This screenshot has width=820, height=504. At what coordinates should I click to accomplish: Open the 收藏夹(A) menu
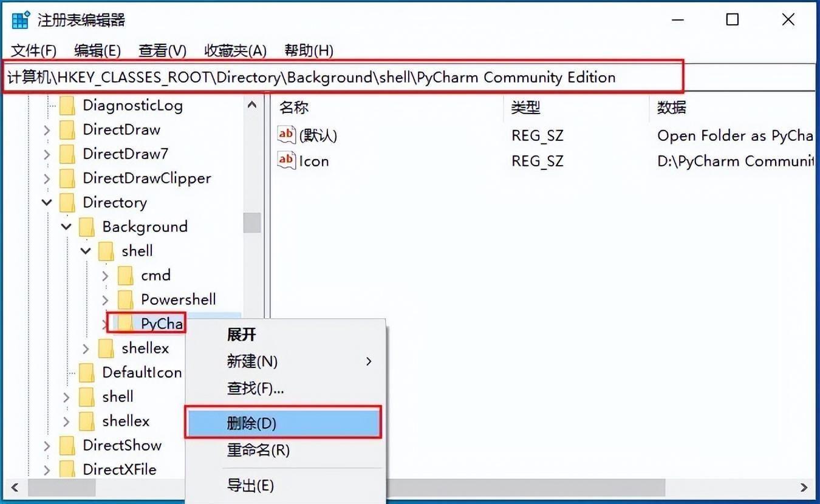point(235,50)
